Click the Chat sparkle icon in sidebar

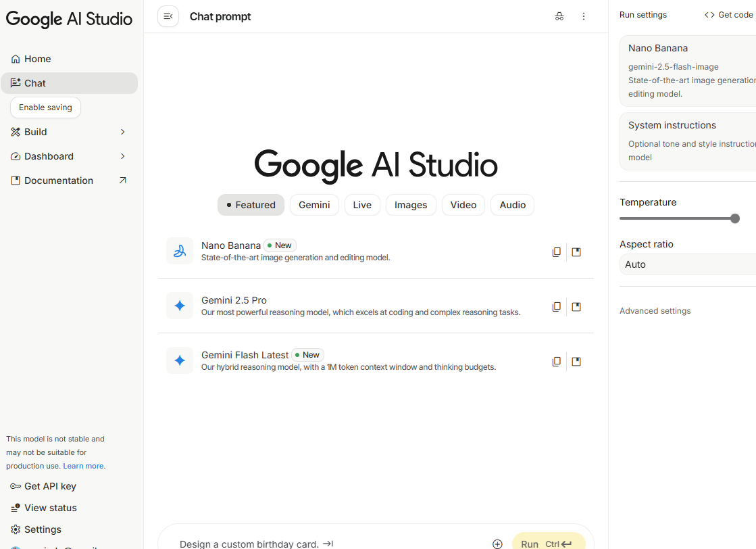(x=16, y=83)
